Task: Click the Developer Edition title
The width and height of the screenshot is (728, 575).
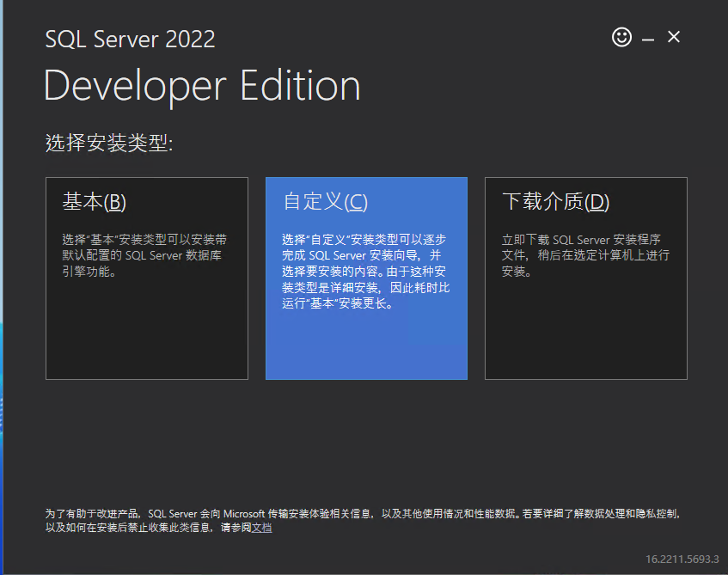Action: [x=202, y=87]
